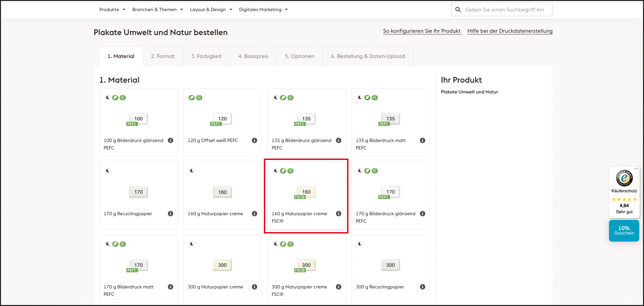Switch to the 2. Format tab
The image size is (644, 306).
coord(163,56)
